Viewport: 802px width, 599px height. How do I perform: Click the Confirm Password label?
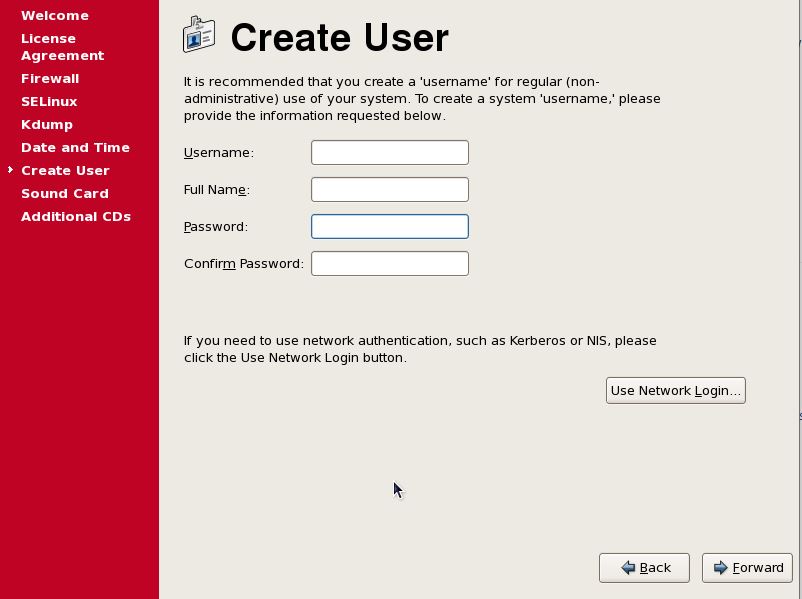[244, 263]
